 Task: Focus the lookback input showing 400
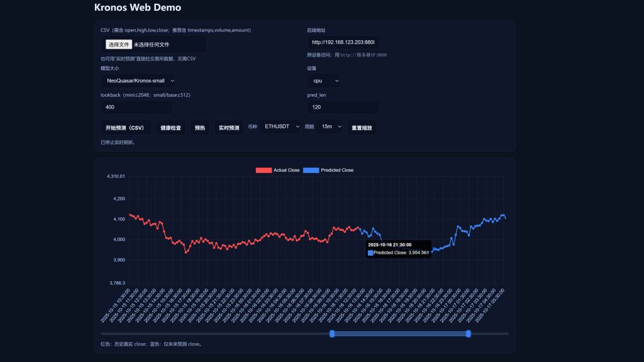(x=136, y=107)
